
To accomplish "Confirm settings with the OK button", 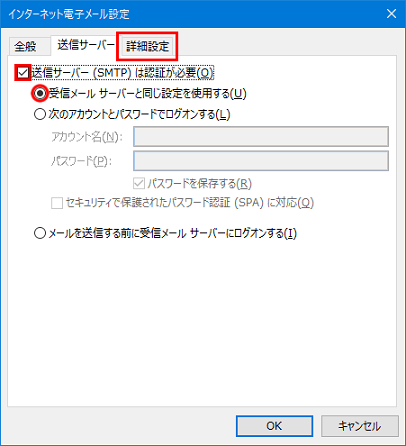I will coord(274,426).
